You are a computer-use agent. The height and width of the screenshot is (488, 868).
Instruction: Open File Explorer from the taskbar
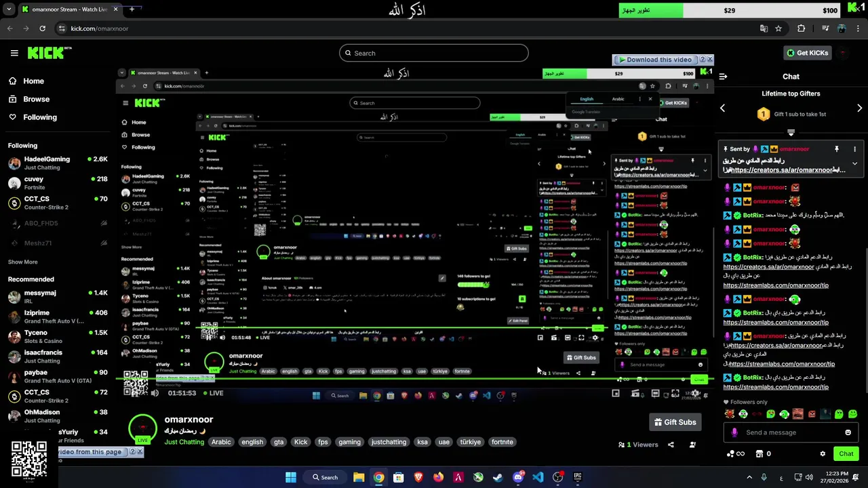click(359, 477)
